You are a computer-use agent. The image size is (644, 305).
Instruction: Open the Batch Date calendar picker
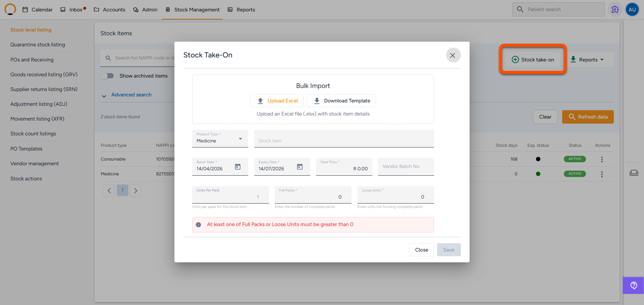coord(237,167)
